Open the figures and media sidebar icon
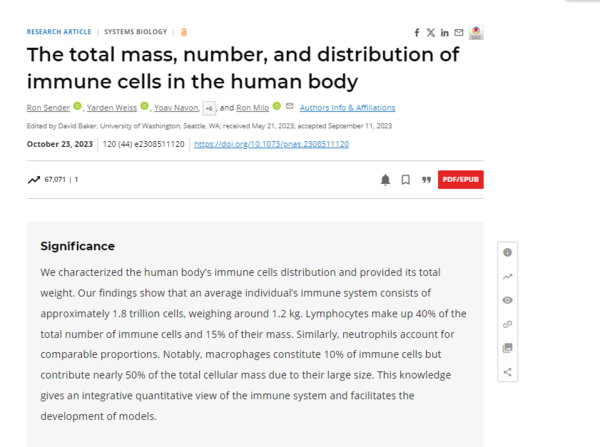The image size is (600, 447). click(x=508, y=348)
